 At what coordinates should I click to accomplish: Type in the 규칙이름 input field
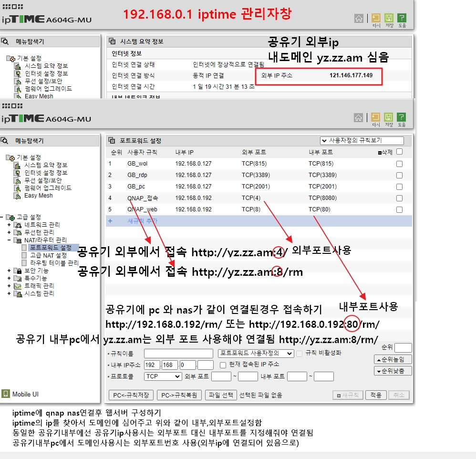pyautogui.click(x=178, y=353)
